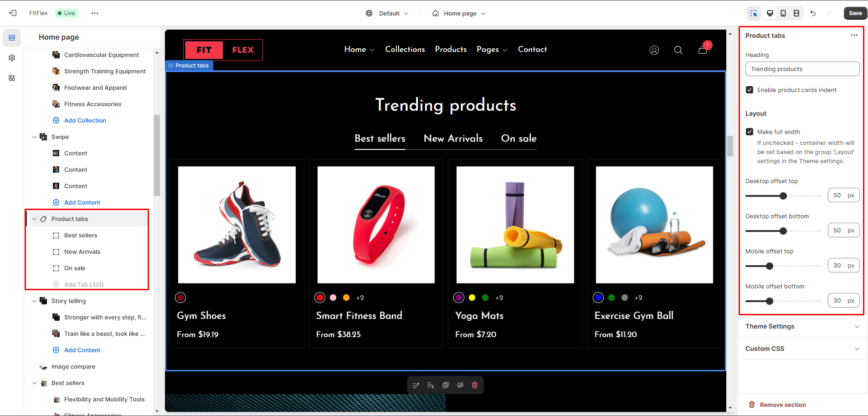Click the undo arrow icon
The height and width of the screenshot is (416, 868).
813,13
